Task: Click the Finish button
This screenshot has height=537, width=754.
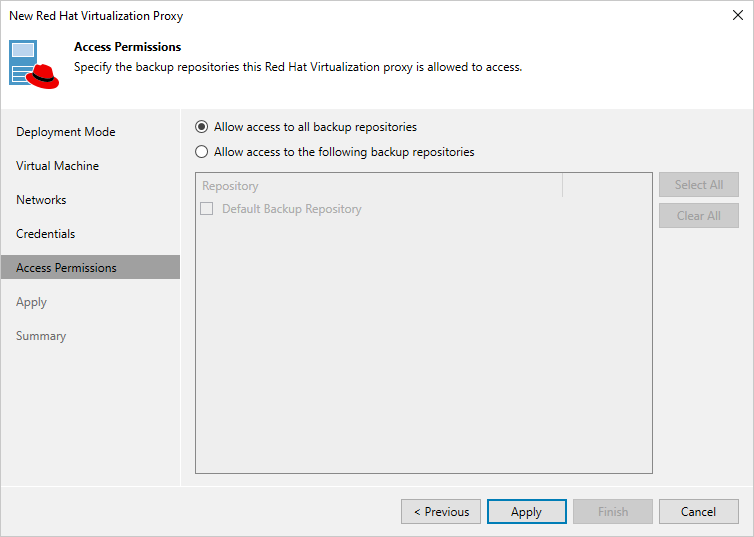Action: tap(613, 512)
